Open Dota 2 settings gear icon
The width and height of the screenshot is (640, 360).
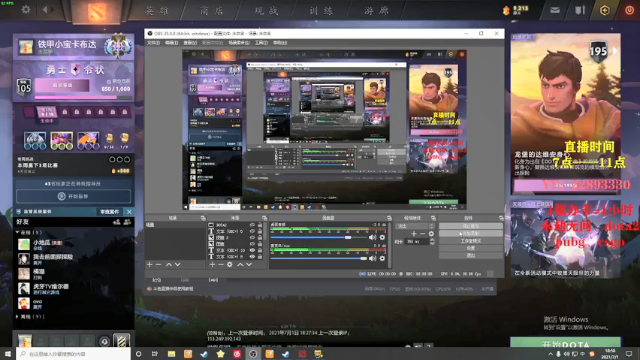pos(26,9)
